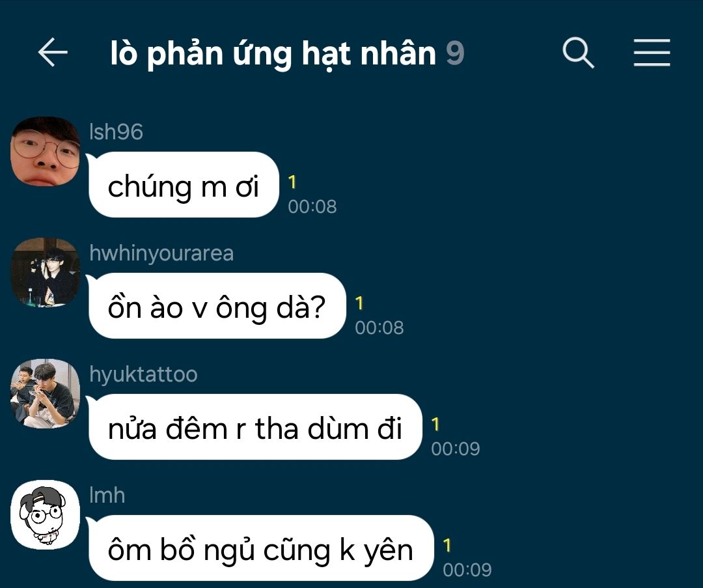This screenshot has height=588, width=703.
Task: View hwhinyourarea's profile picture
Action: [x=46, y=273]
